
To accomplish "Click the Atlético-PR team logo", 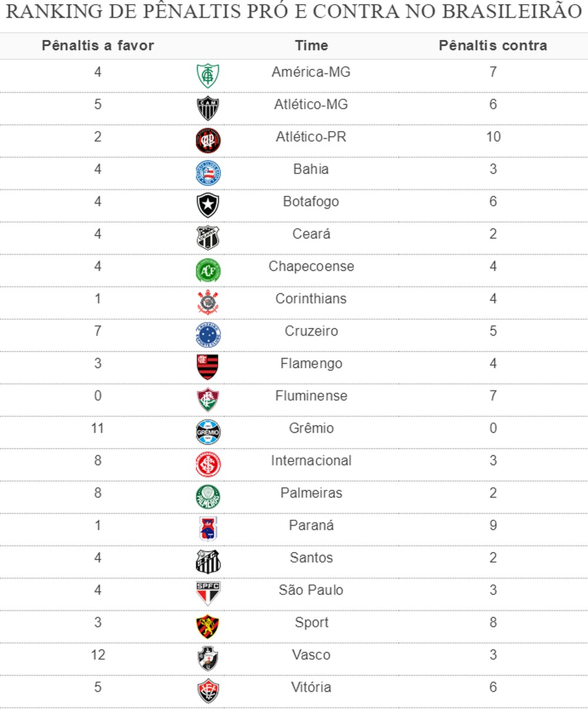I will coord(208,141).
